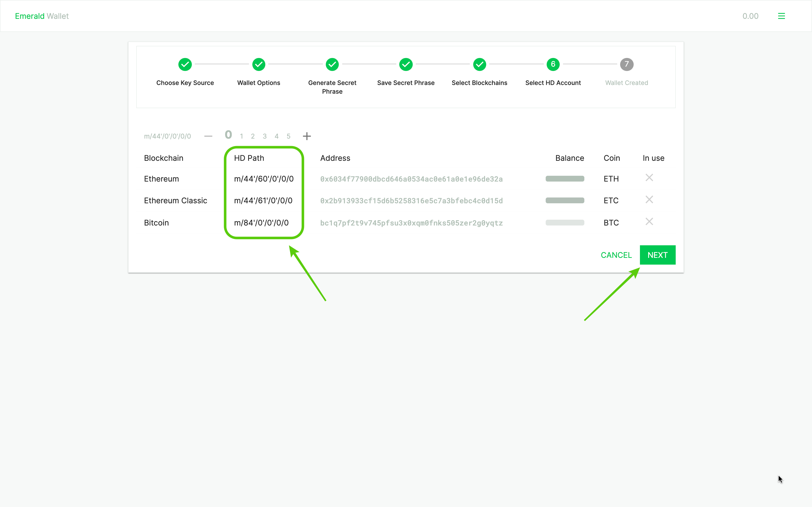Click the Select Blockchains step checkmark

click(x=479, y=64)
